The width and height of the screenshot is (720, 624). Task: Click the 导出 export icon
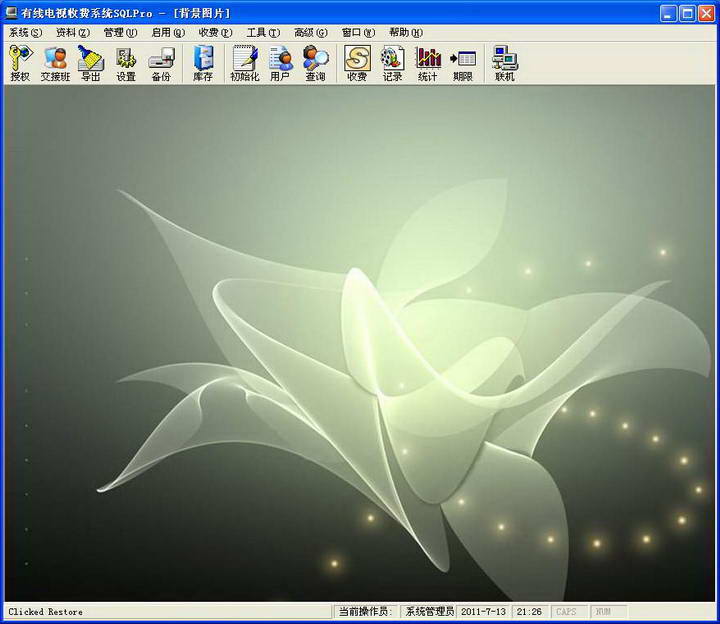click(x=91, y=63)
